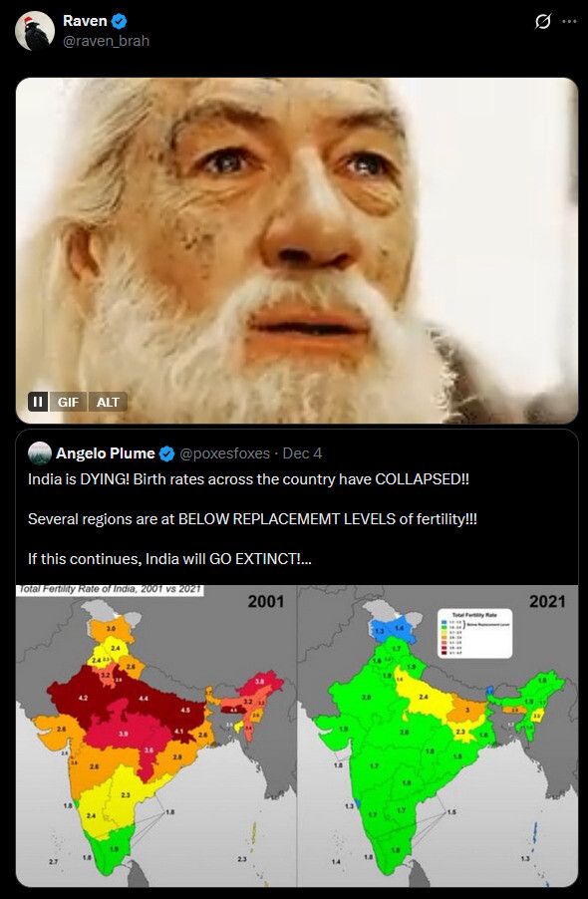Open Raven's profile avatar

(35, 31)
